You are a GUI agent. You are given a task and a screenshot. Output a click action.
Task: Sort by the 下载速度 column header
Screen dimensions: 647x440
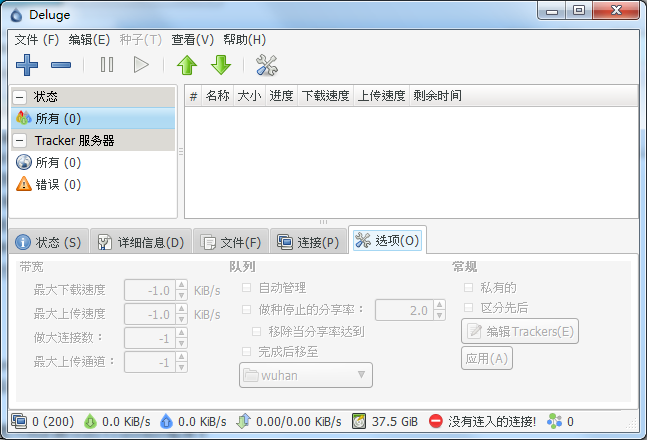tap(326, 96)
